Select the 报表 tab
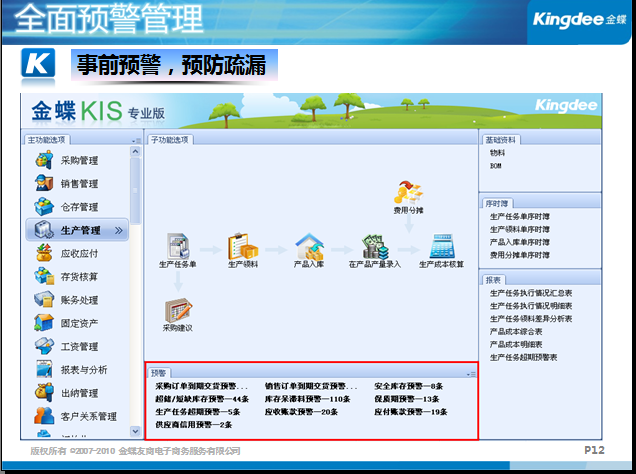The image size is (636, 474). pos(493,280)
